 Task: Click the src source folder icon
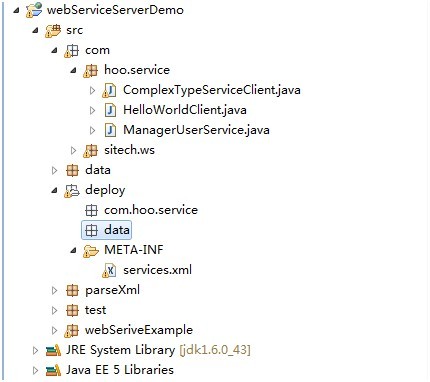(53, 30)
